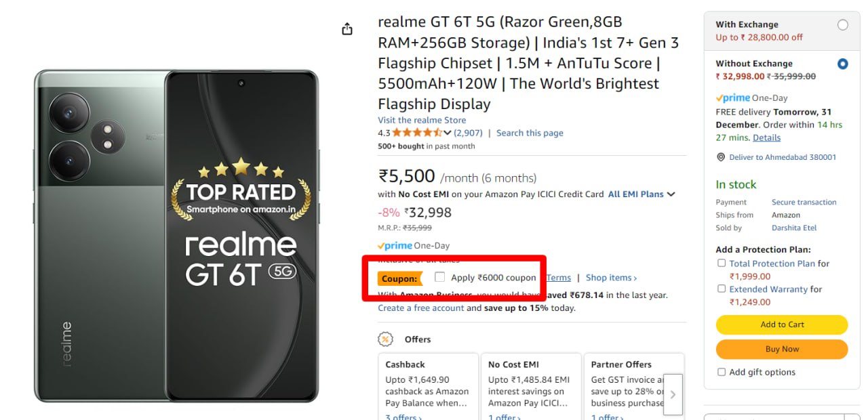
Task: Click the deliver-to location pin icon
Action: tap(721, 157)
